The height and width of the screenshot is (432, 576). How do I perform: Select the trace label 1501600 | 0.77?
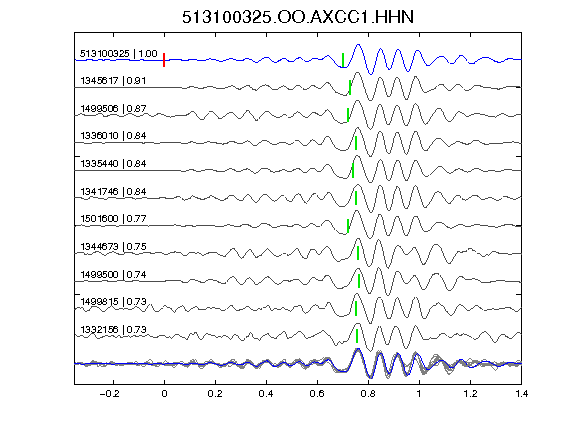coord(113,219)
